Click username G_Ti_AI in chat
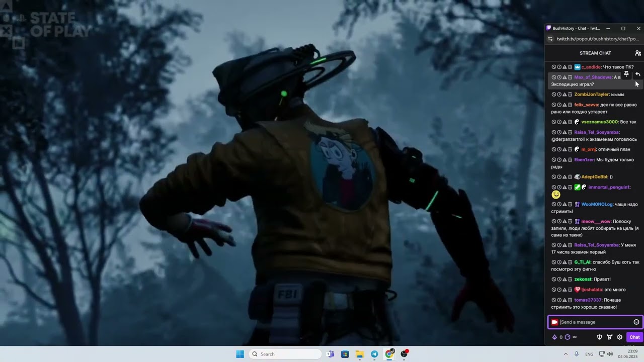 point(582,262)
